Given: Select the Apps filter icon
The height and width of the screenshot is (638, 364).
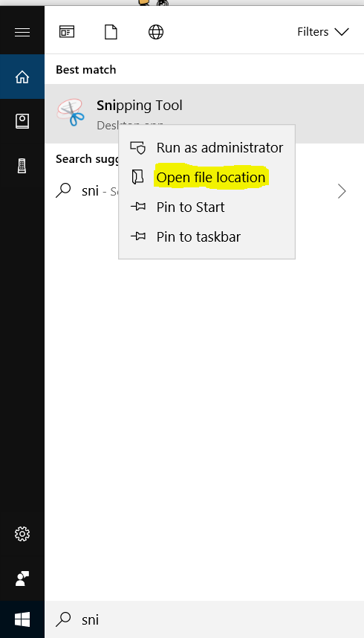Looking at the screenshot, I should [67, 32].
